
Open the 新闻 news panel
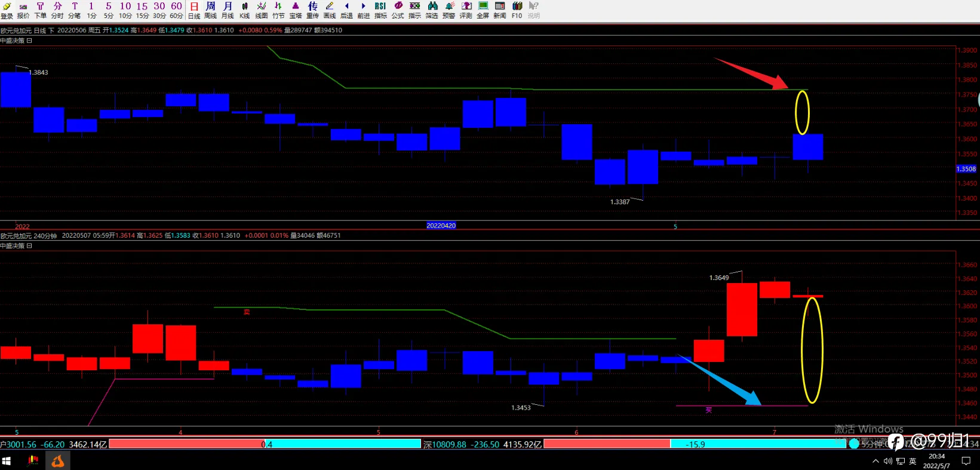[500, 10]
